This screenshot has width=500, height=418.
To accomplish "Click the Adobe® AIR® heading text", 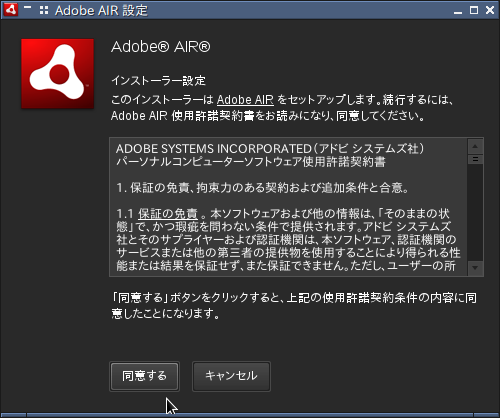I will click(161, 47).
